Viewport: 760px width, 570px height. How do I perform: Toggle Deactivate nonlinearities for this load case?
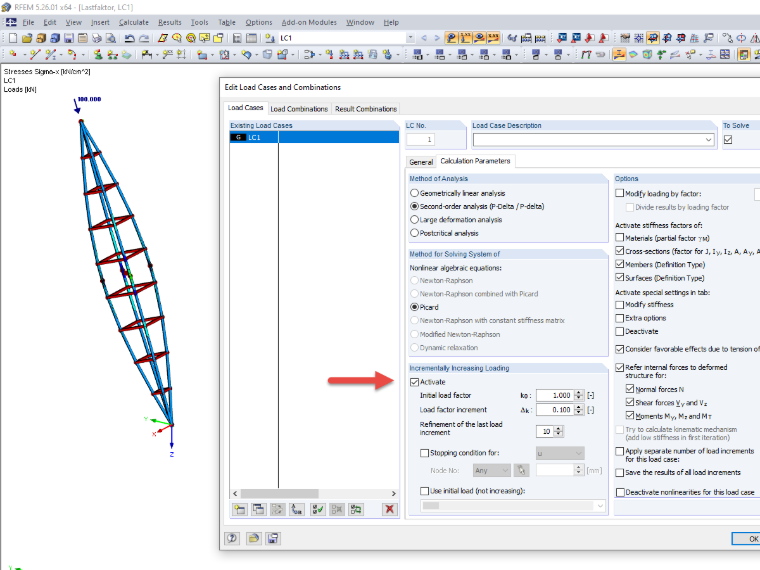[619, 492]
